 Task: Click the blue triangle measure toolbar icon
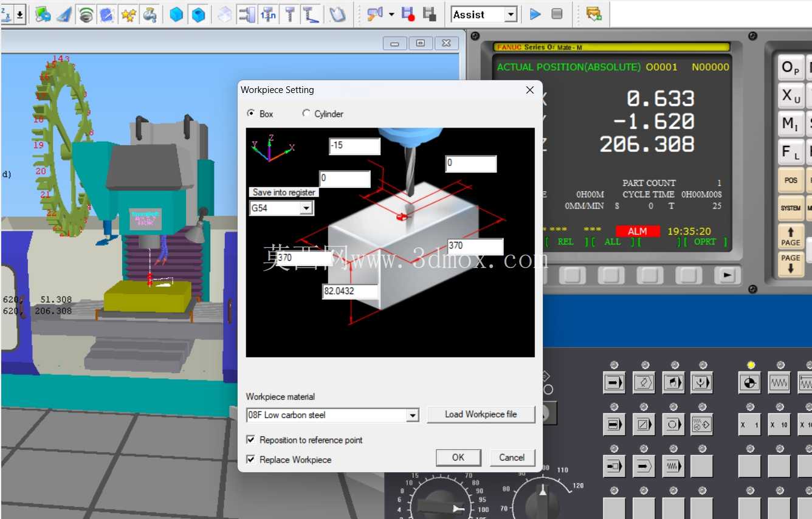64,15
